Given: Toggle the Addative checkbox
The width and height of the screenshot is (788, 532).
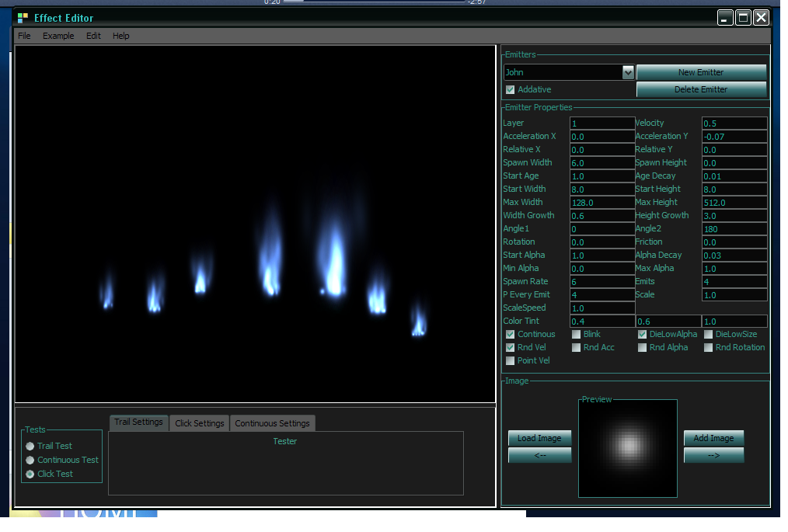Looking at the screenshot, I should click(511, 90).
